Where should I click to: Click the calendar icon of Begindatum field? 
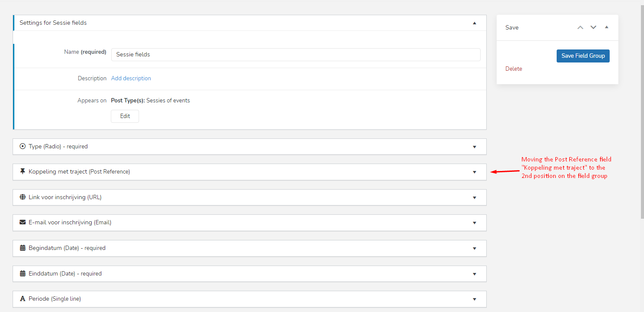(x=23, y=248)
